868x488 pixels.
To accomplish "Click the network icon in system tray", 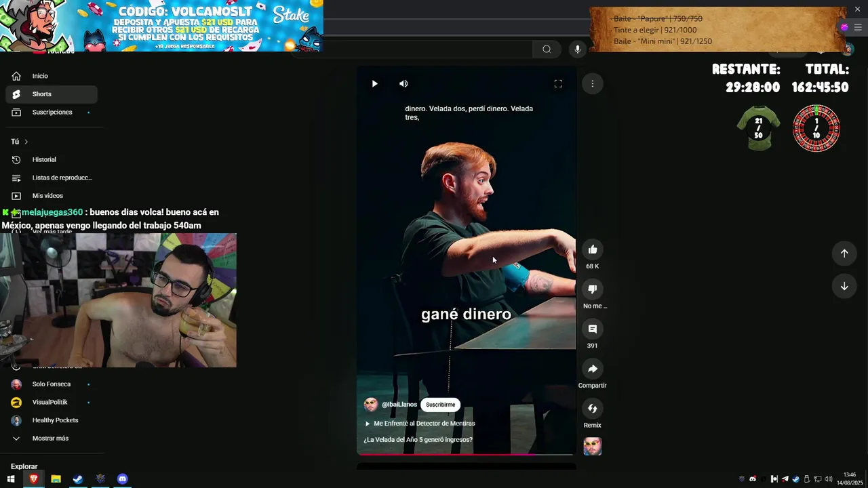I will (817, 479).
